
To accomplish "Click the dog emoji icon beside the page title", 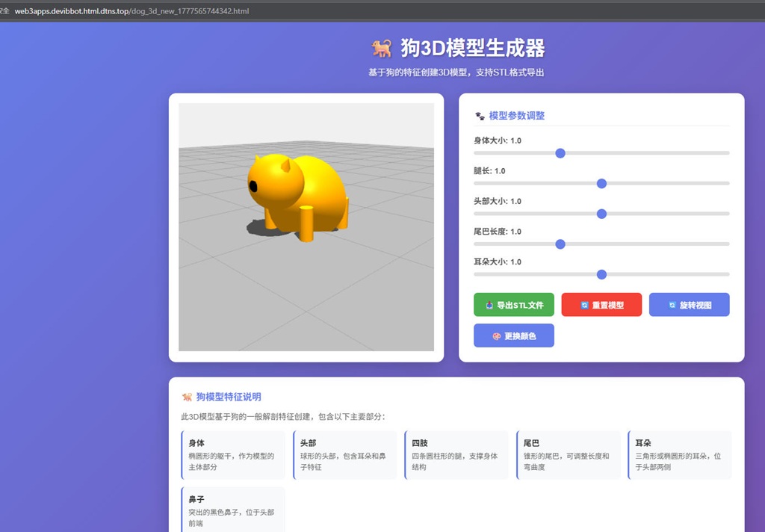I will point(382,49).
